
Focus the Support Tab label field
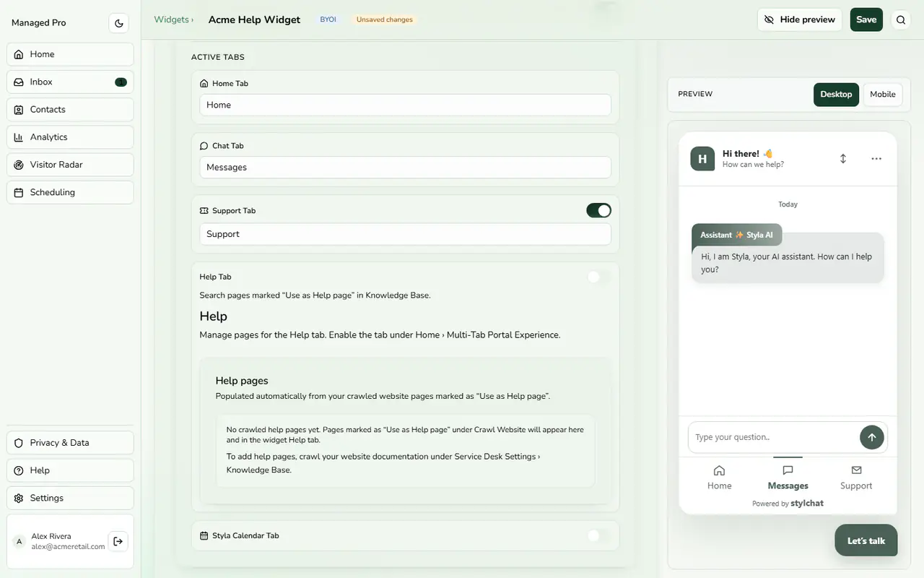[405, 234]
